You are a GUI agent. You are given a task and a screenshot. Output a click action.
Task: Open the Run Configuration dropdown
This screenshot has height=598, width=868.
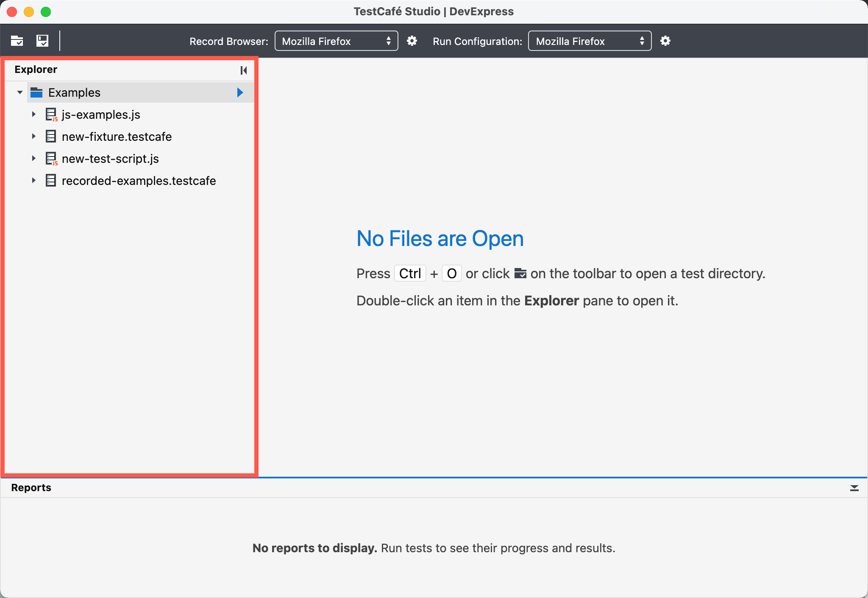click(x=590, y=41)
